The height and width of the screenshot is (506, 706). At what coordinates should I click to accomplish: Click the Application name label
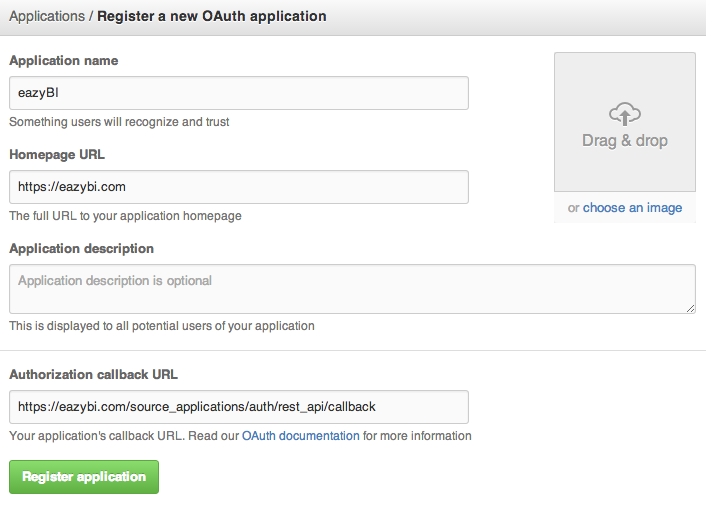pyautogui.click(x=64, y=61)
